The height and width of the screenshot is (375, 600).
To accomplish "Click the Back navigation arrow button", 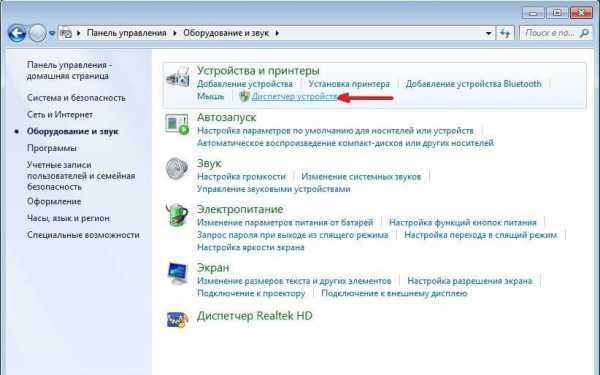I will coord(17,33).
